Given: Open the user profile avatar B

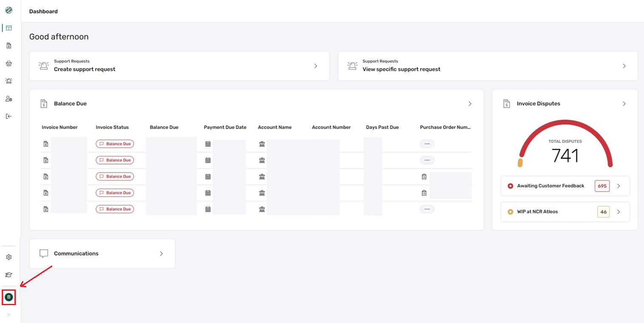Looking at the screenshot, I should tap(8, 297).
